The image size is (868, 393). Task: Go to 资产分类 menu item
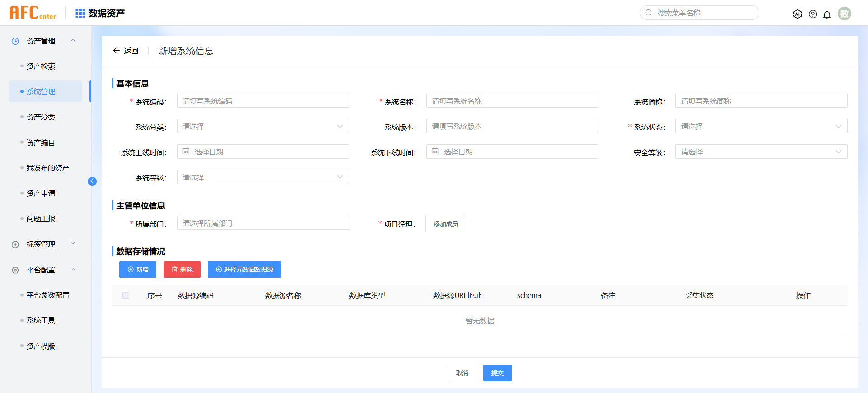pos(41,117)
